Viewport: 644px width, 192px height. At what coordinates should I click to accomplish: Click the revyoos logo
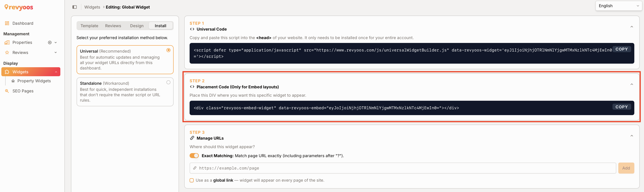coord(19,7)
